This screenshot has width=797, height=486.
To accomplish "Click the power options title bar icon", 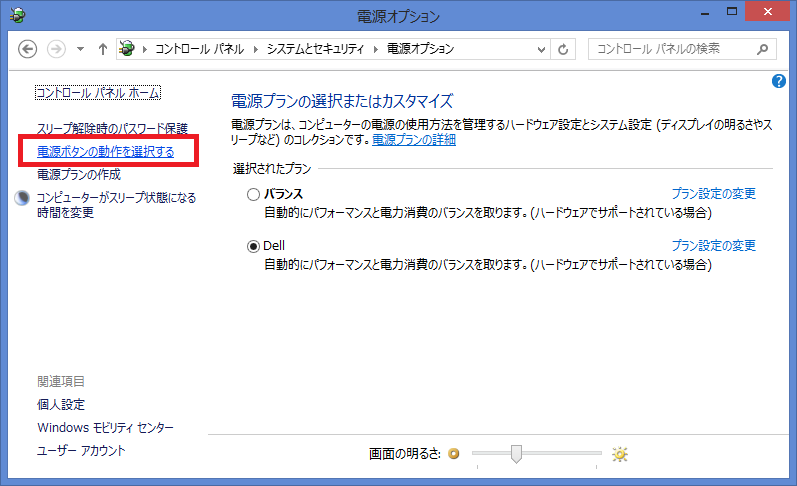I will click(17, 15).
